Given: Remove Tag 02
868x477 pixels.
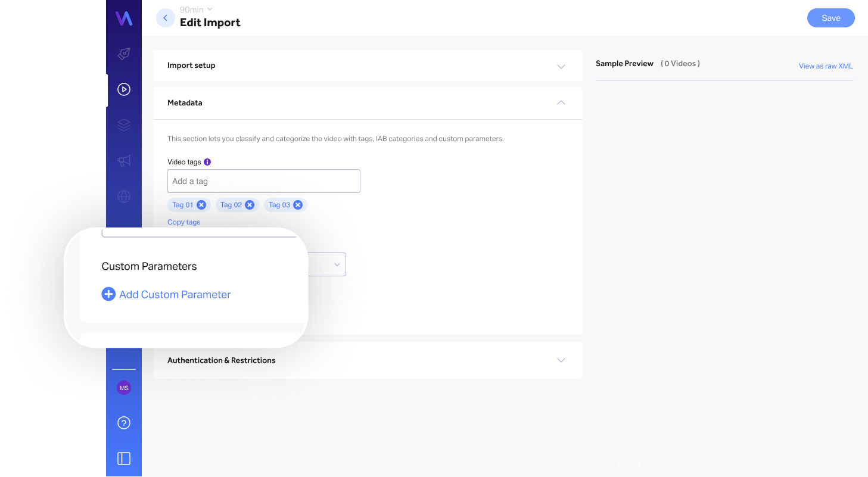Looking at the screenshot, I should 250,205.
